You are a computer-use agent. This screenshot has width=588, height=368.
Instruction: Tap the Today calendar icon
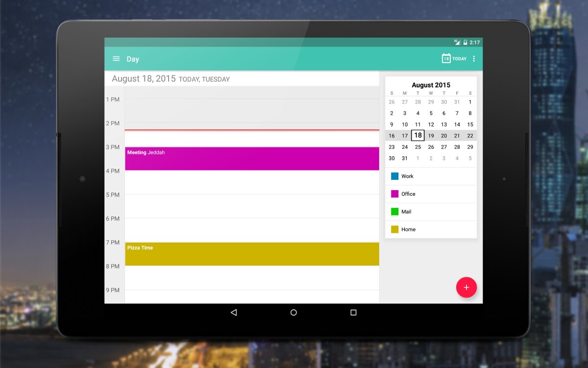coord(446,59)
